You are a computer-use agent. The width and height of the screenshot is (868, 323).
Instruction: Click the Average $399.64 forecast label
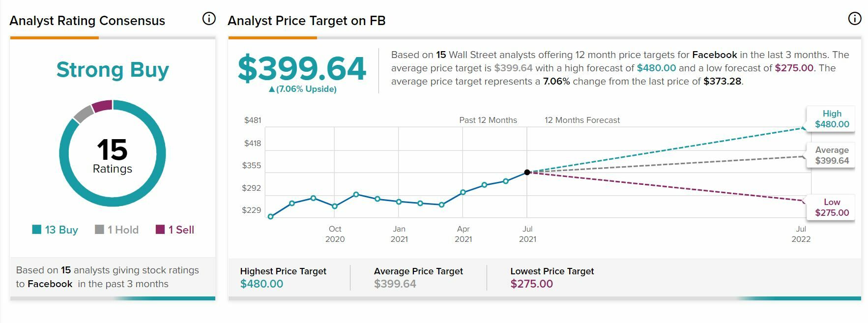click(x=832, y=155)
